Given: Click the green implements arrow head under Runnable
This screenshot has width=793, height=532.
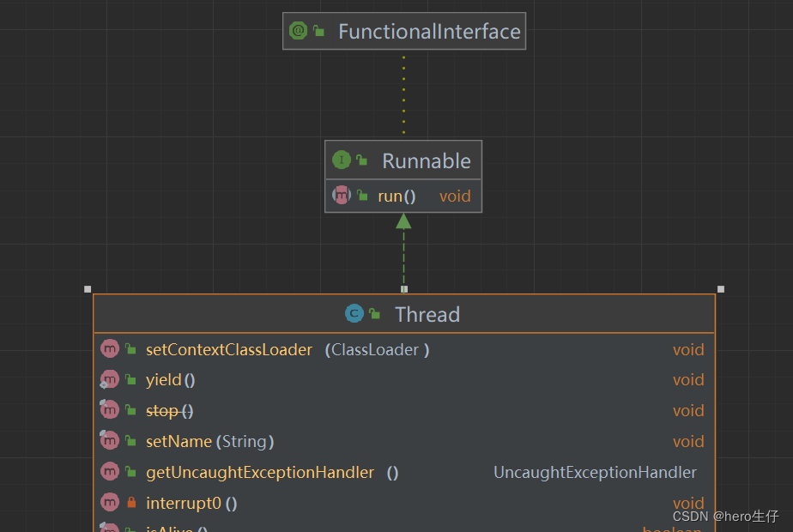Looking at the screenshot, I should (403, 221).
